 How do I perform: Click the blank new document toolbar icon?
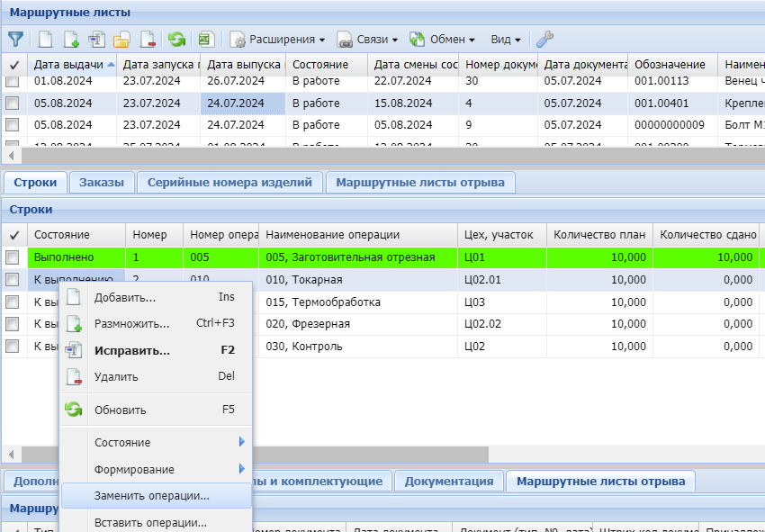point(45,40)
